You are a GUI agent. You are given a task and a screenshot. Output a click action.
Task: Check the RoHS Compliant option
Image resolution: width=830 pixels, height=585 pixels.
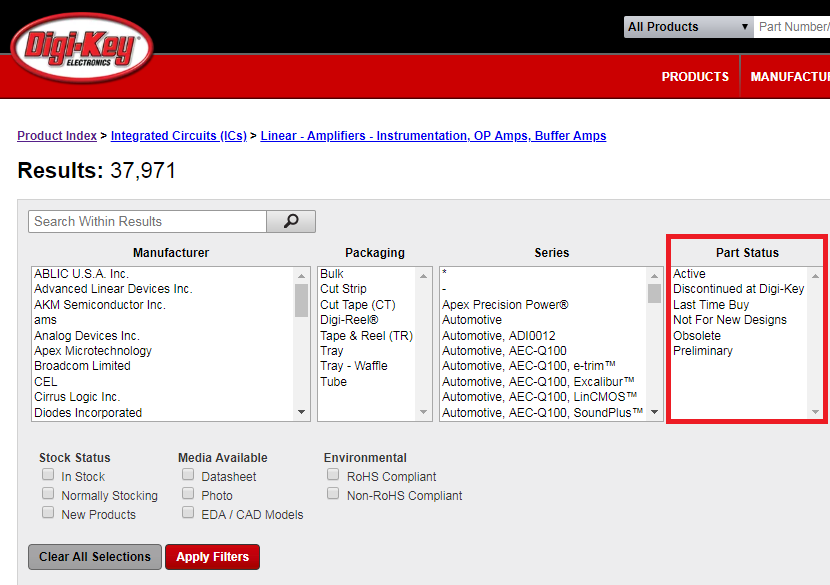(x=334, y=476)
